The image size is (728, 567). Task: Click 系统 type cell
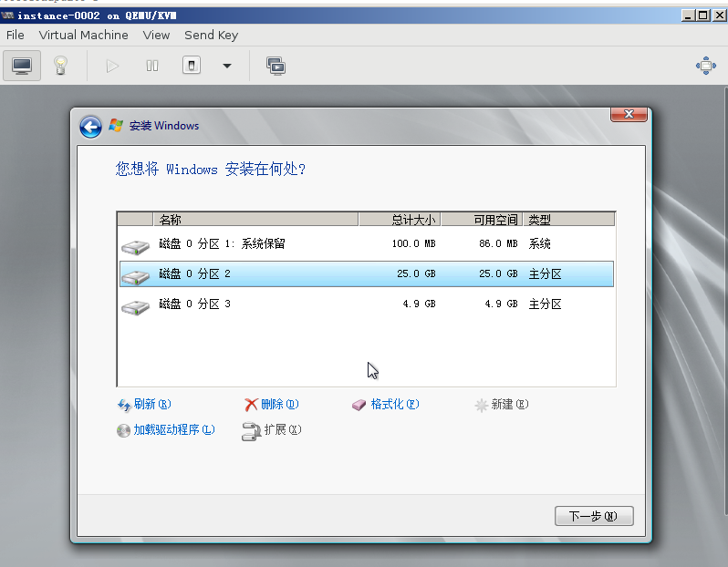pyautogui.click(x=539, y=243)
